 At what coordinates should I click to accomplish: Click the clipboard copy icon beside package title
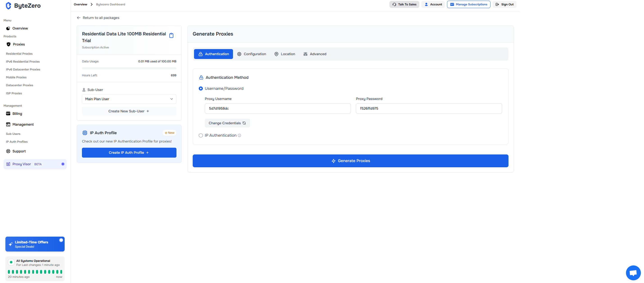click(171, 36)
